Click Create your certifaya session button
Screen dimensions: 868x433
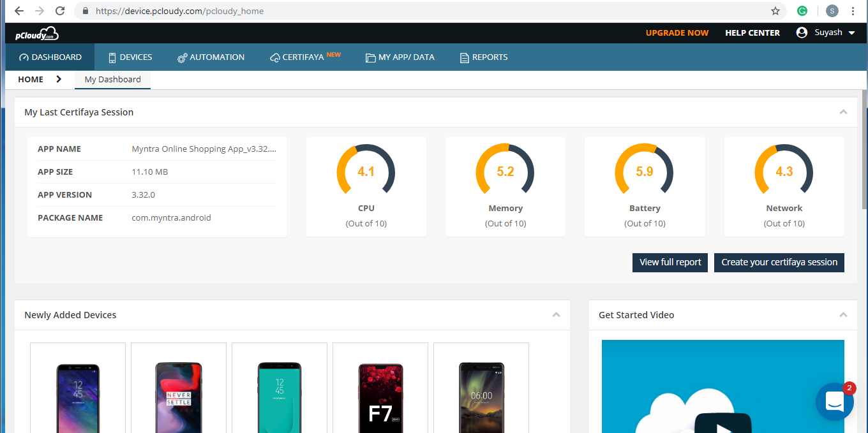coord(779,262)
